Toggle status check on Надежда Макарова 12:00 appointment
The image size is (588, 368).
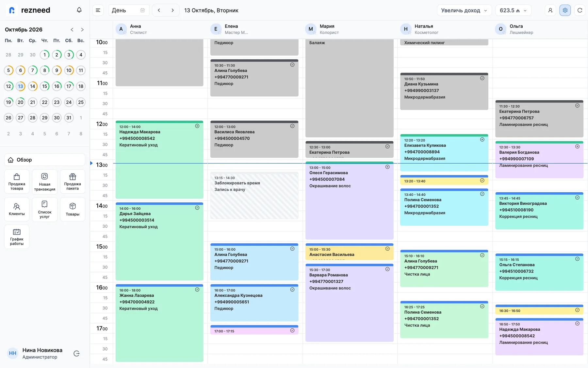[197, 126]
